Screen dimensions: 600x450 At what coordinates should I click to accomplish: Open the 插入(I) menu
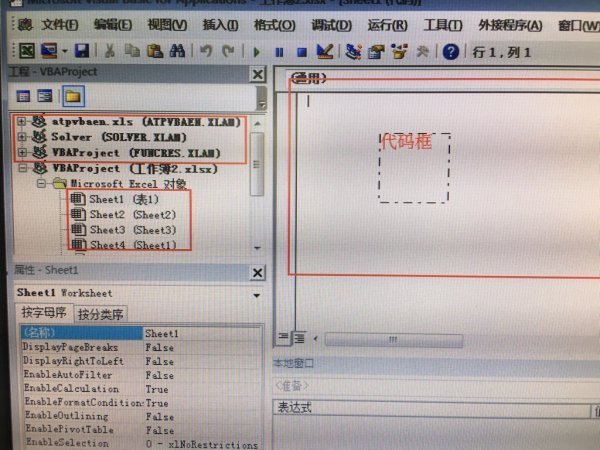(220, 25)
